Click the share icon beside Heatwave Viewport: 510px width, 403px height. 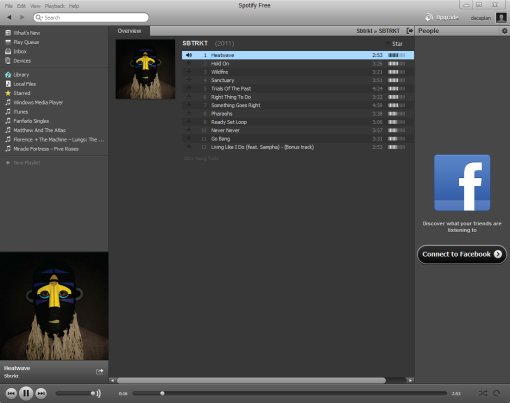pyautogui.click(x=99, y=371)
